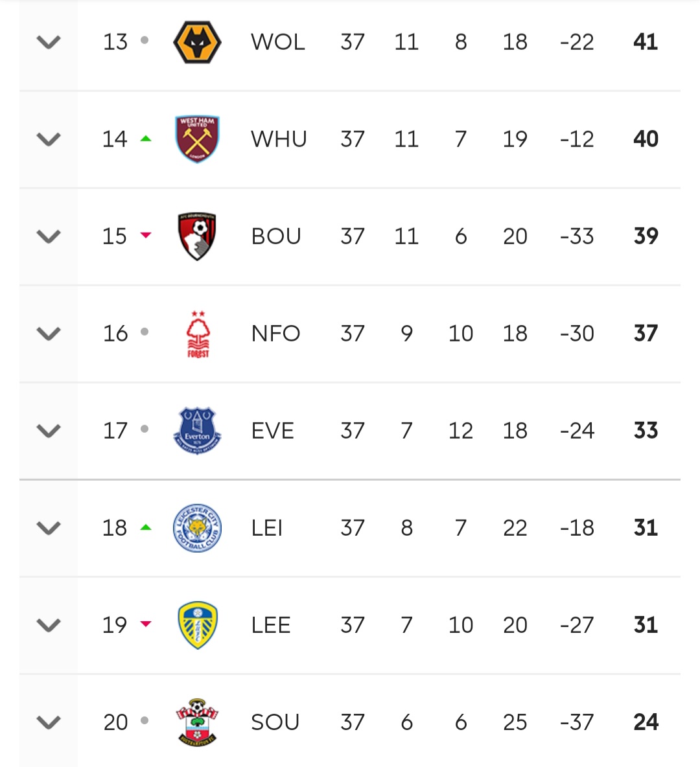Click the Leicester City fox badge
This screenshot has height=767, width=700.
tap(197, 528)
